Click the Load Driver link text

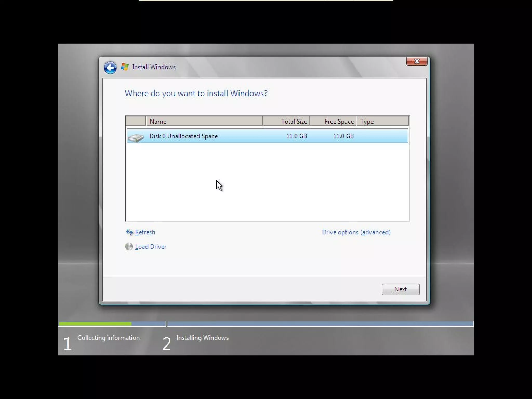(150, 247)
